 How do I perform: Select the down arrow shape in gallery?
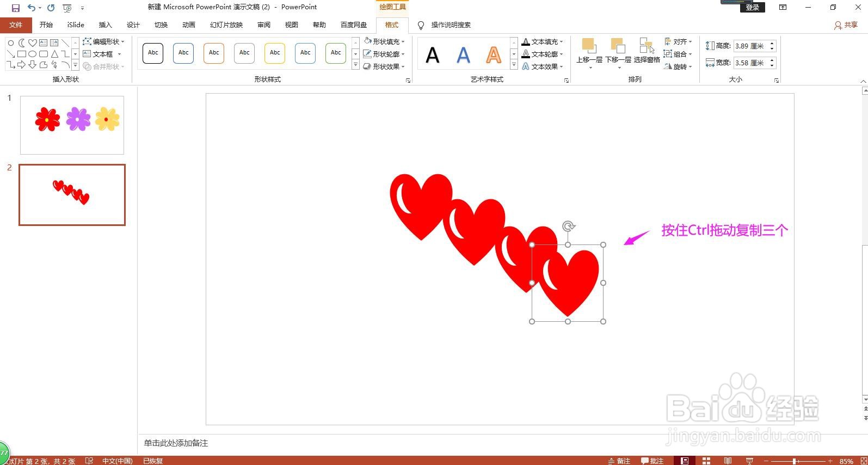coord(33,65)
